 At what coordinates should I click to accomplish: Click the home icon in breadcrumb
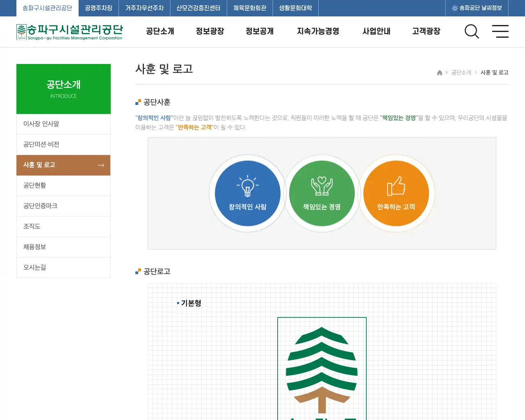click(x=440, y=73)
